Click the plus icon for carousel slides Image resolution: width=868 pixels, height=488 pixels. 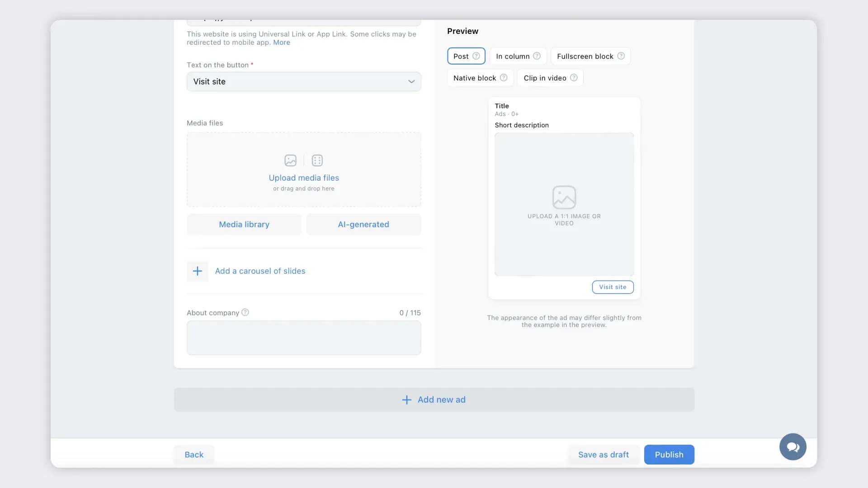[198, 271]
